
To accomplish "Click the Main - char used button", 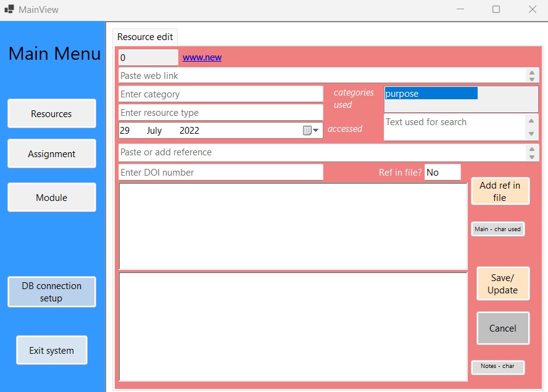I will 497,229.
